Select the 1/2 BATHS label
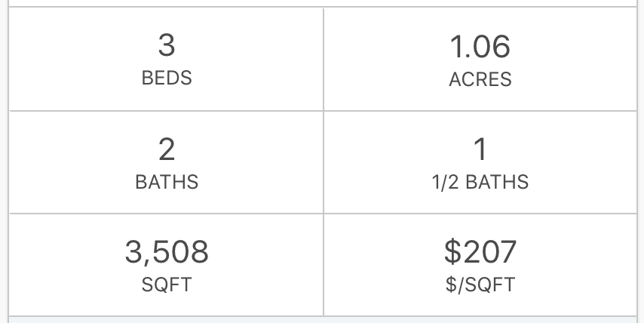The height and width of the screenshot is (323, 644). point(480,182)
